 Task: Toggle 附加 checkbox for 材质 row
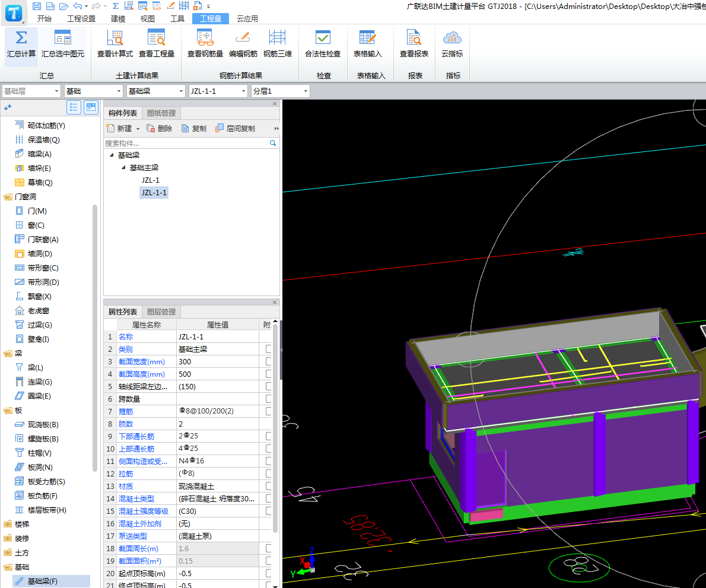pos(269,486)
